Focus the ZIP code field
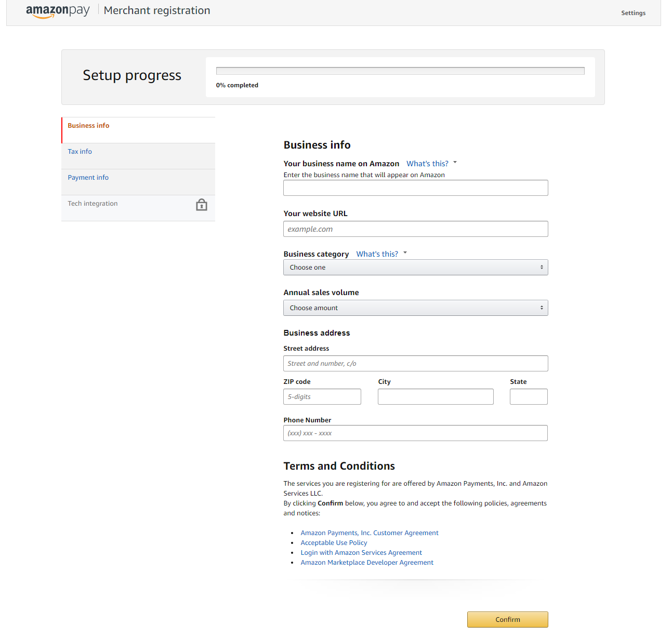The image size is (672, 639). [x=322, y=396]
